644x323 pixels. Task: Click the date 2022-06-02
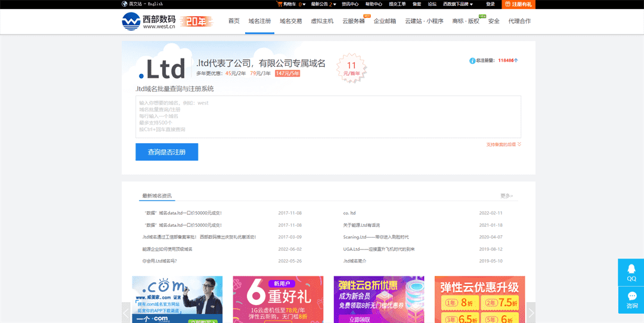pos(290,249)
